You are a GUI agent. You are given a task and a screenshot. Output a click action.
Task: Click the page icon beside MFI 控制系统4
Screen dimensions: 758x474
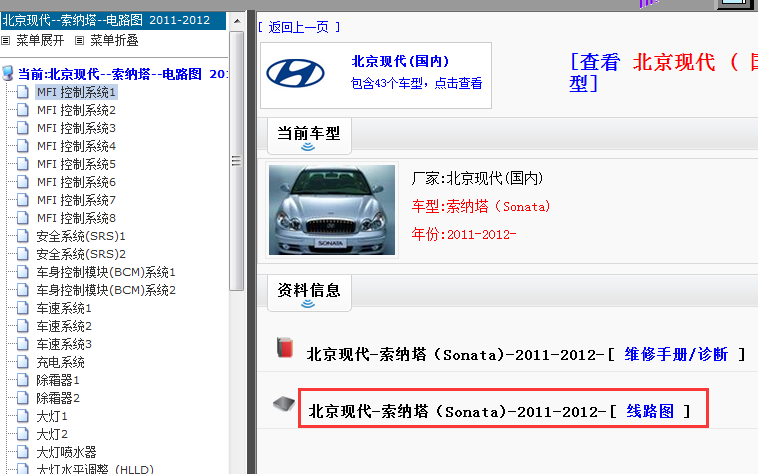23,145
